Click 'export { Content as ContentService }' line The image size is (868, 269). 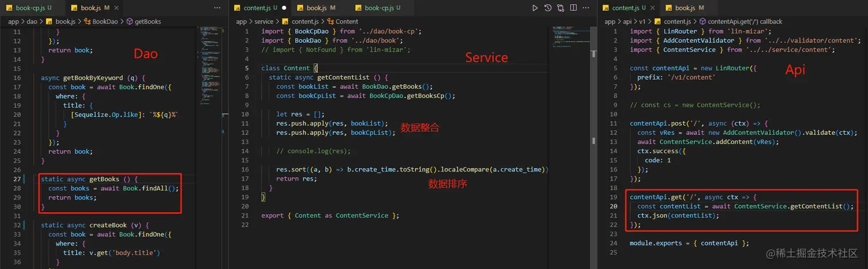click(330, 216)
